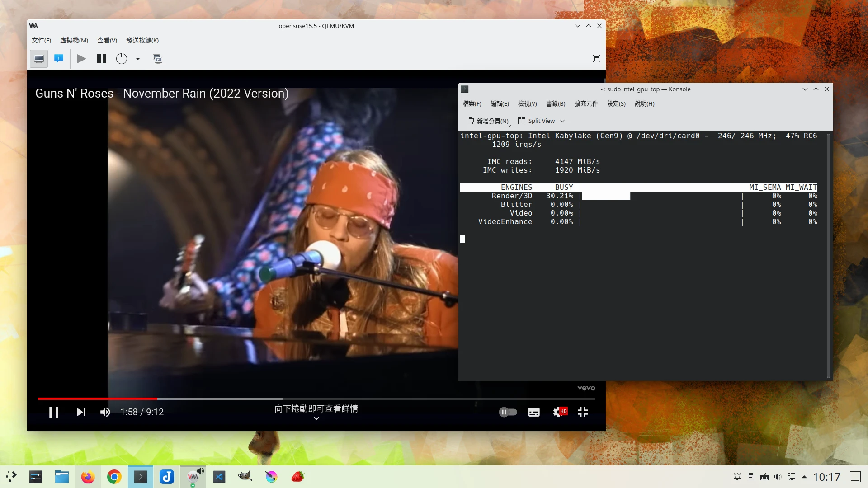Open Konsole 書籤(B) menu
Image resolution: width=868 pixels, height=488 pixels.
[556, 104]
